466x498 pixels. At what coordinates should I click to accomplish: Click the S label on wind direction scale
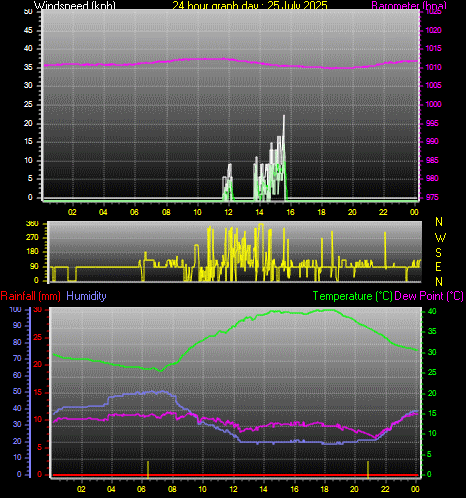coord(439,253)
